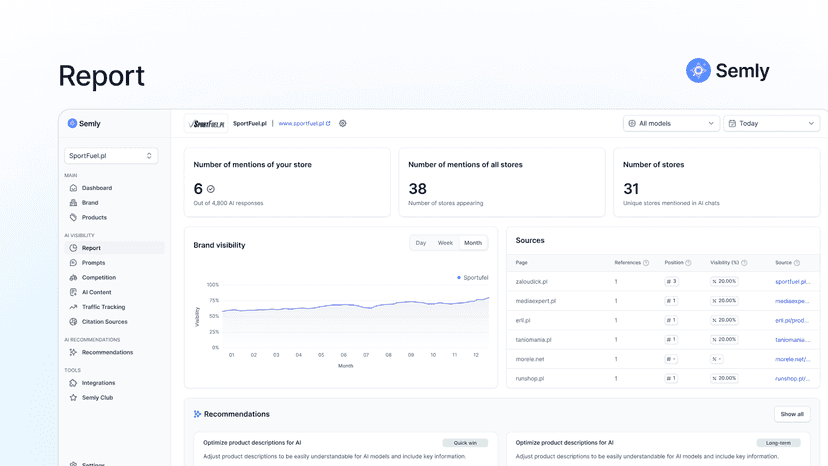Click the runshop.pl page cell
The height and width of the screenshot is (466, 828).
coord(530,378)
